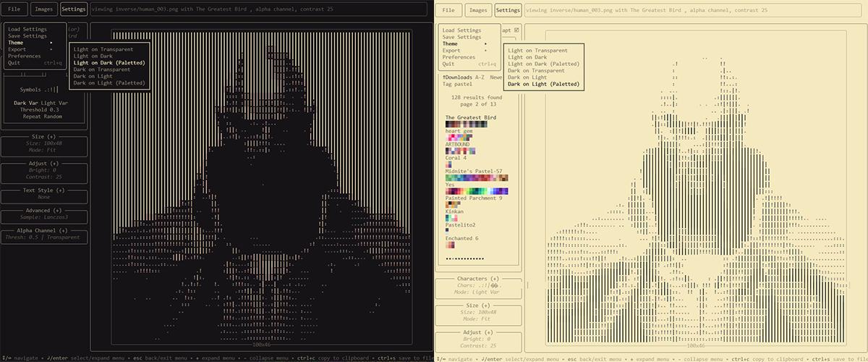
Task: Toggle the checkbox beside 'apt' in light window
Action: click(x=516, y=30)
